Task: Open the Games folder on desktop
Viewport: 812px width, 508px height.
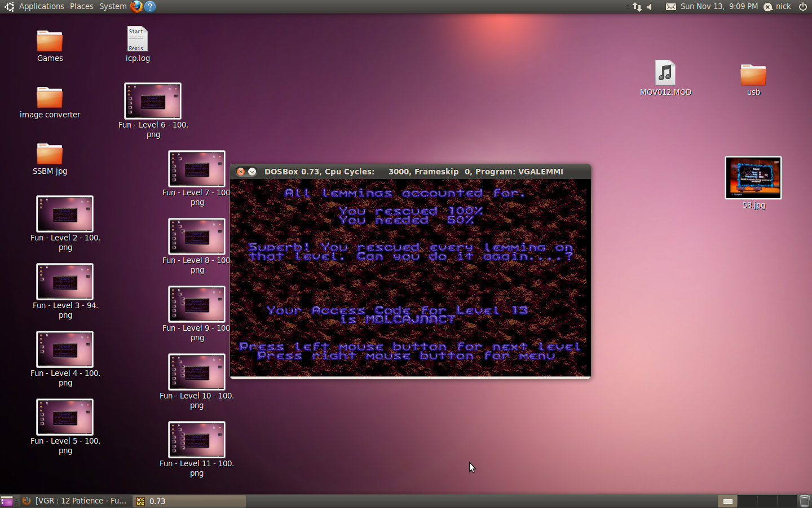Action: click(x=50, y=42)
